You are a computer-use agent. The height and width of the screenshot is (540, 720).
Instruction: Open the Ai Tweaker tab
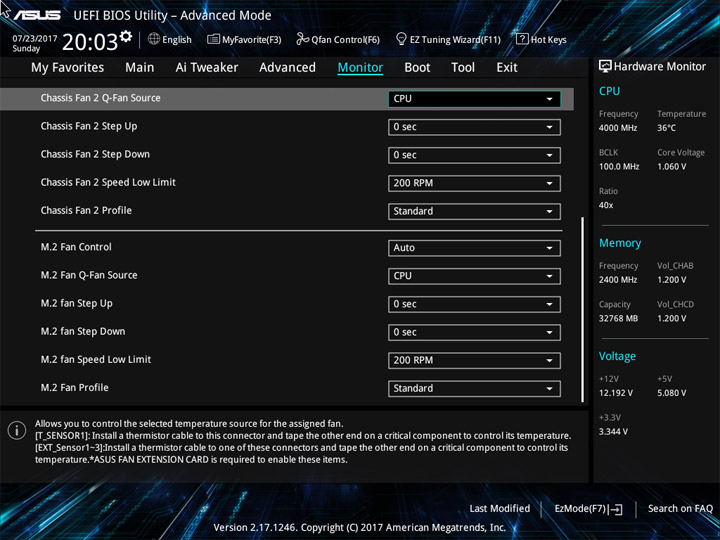[x=207, y=68]
